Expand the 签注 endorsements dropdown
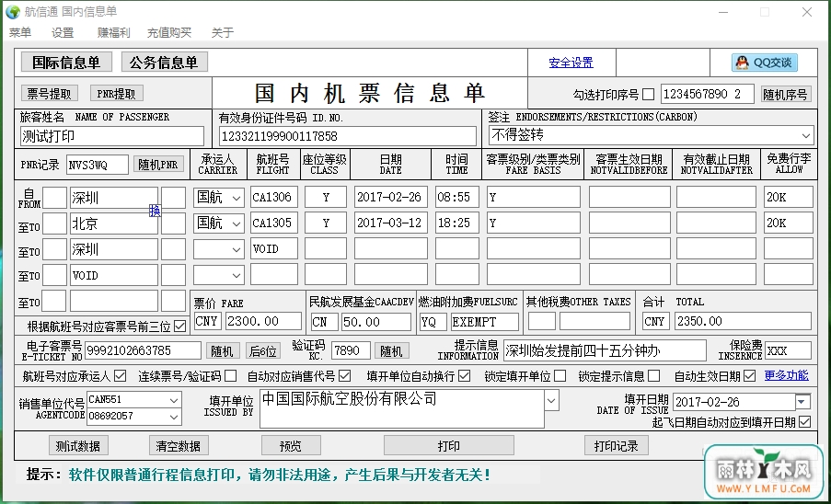 tap(806, 135)
